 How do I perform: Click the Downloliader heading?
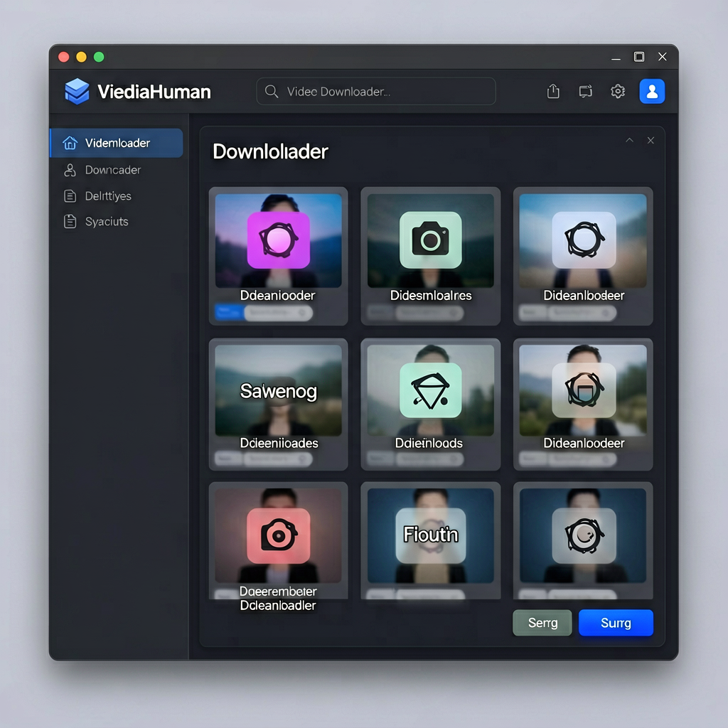pos(270,152)
